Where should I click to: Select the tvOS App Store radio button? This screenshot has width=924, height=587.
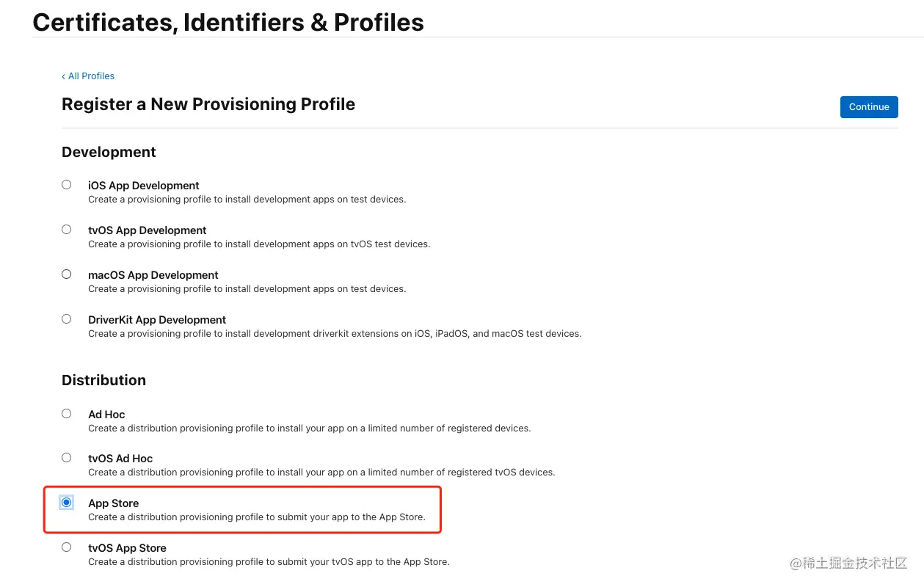67,547
